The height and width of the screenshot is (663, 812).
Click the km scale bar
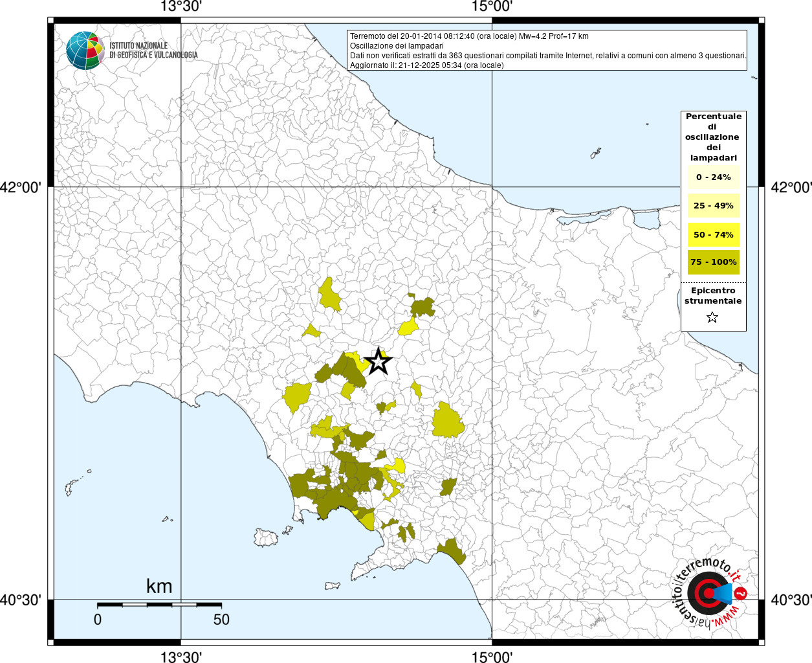coord(159,605)
